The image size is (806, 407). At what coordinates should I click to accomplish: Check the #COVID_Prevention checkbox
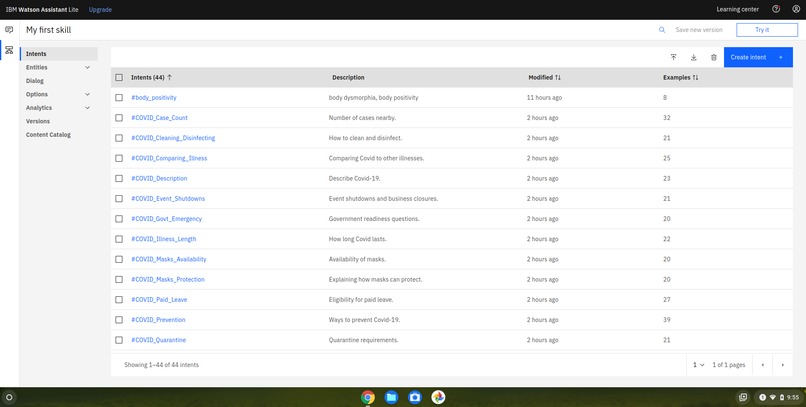click(119, 320)
